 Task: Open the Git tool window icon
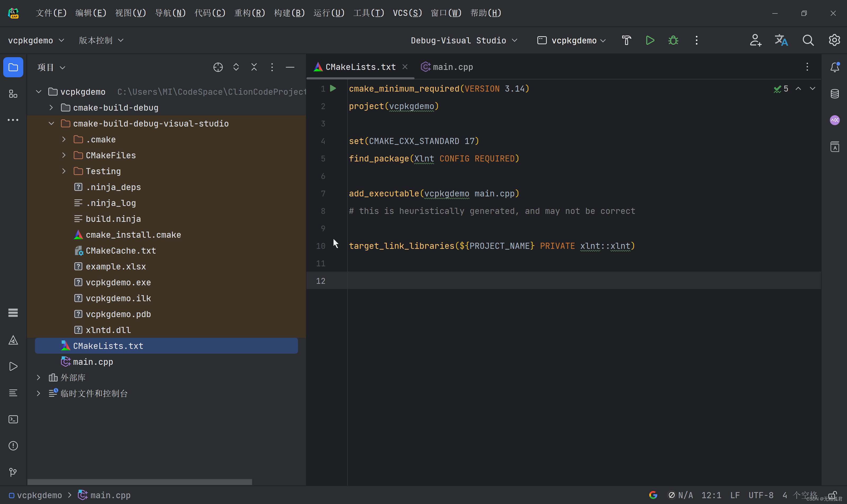(13, 472)
